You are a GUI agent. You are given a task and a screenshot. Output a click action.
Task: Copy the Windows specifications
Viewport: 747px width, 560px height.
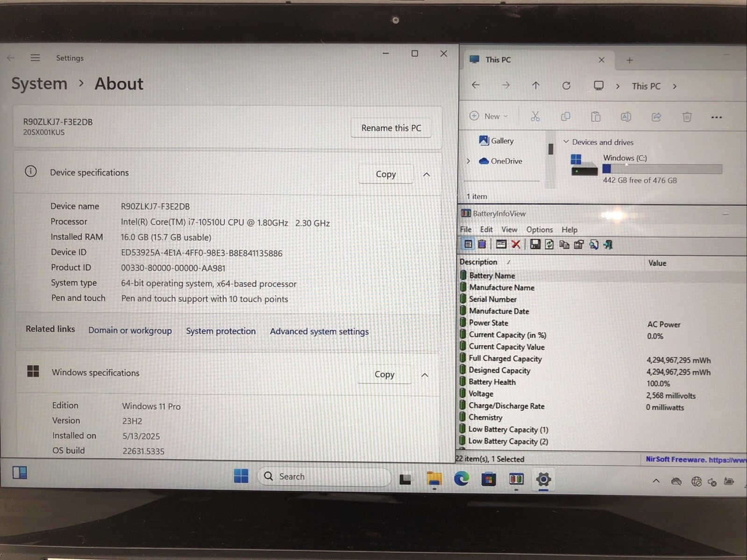click(384, 374)
